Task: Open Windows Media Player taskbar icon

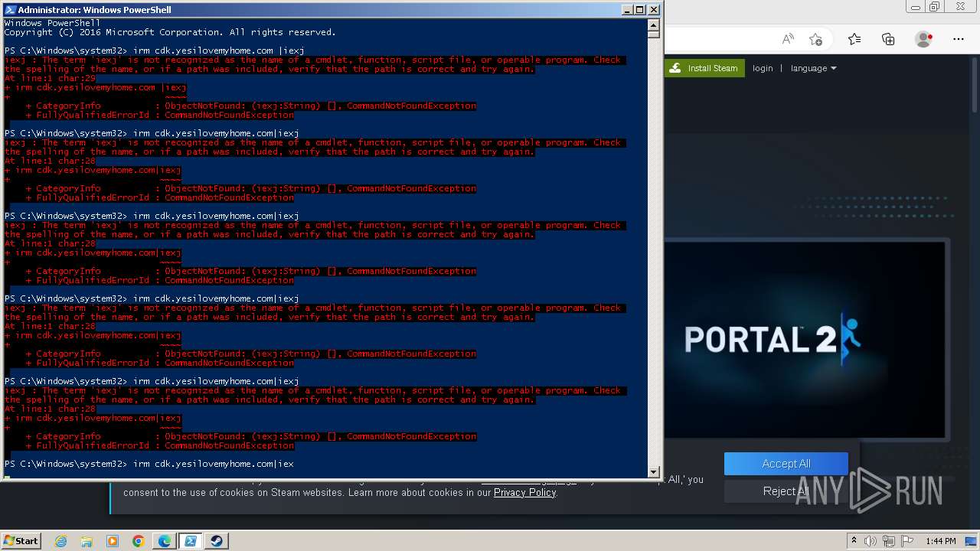Action: [x=113, y=541]
